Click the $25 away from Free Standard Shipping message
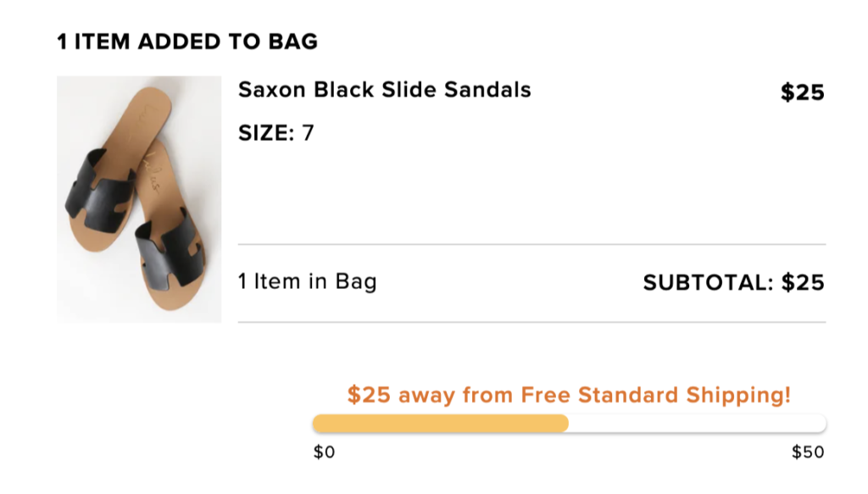This screenshot has height=494, width=868. click(568, 395)
